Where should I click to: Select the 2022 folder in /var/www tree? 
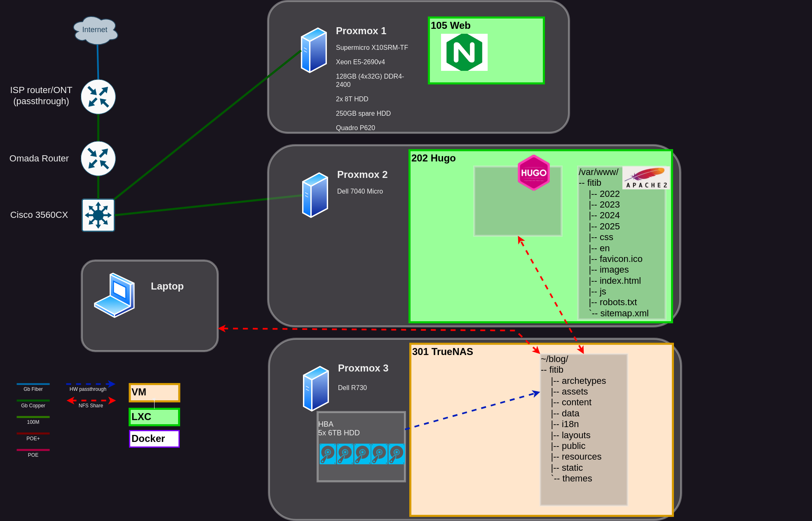(x=610, y=194)
